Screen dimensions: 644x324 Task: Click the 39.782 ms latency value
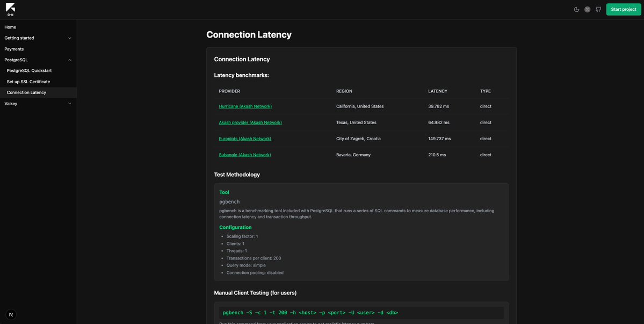(x=439, y=106)
